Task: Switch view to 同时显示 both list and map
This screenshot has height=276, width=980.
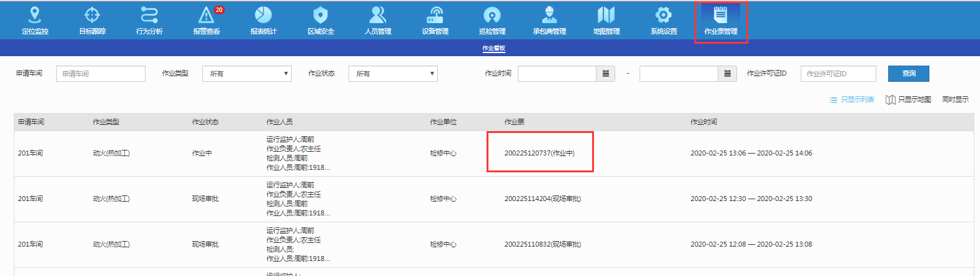Action: coord(955,100)
